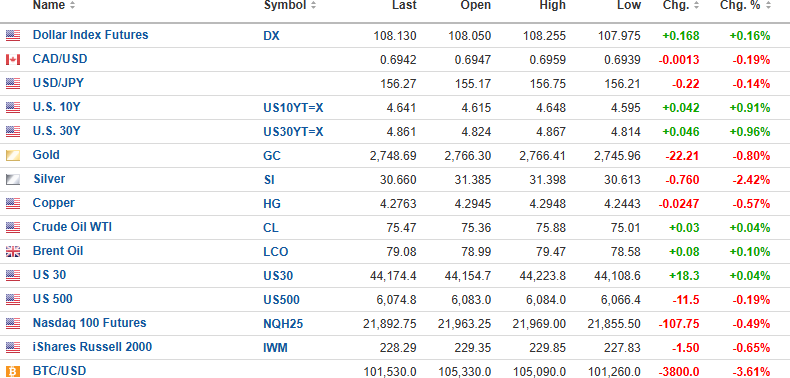Screen dimensions: 790x378
Task: Click the US30YT=X symbol
Action: coord(293,132)
